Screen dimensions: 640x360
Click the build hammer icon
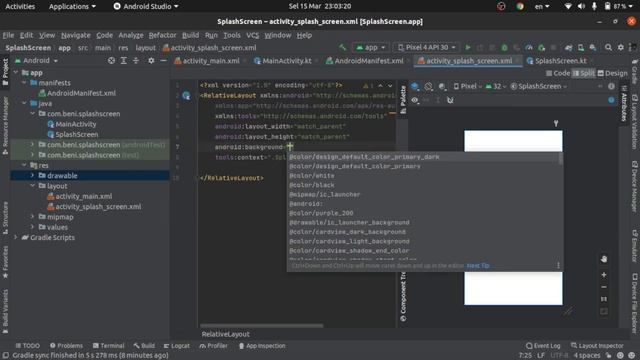tap(342, 47)
